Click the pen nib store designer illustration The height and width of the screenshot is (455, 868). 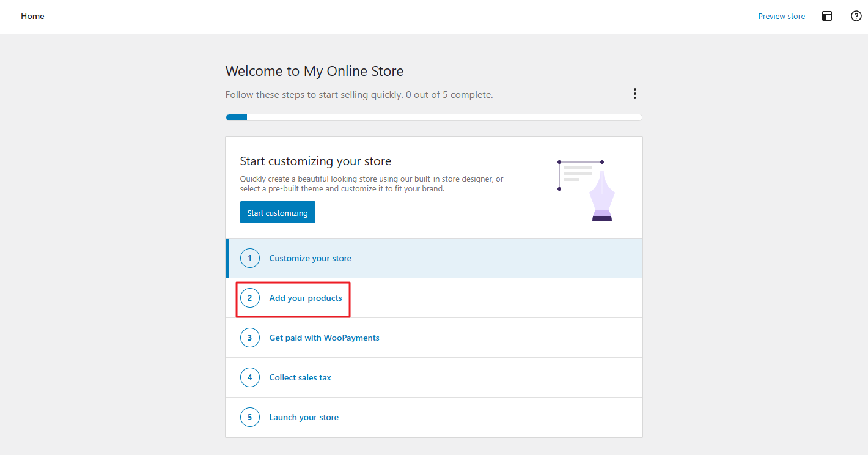pyautogui.click(x=586, y=190)
